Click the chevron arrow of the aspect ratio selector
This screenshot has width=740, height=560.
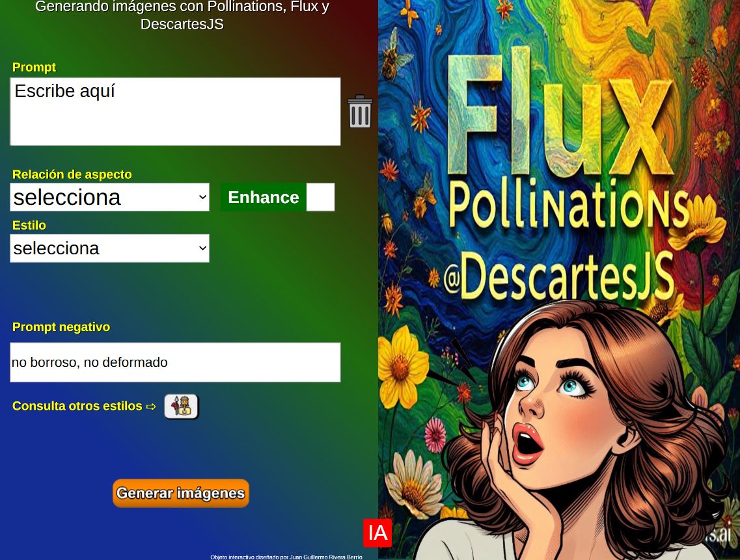(202, 197)
